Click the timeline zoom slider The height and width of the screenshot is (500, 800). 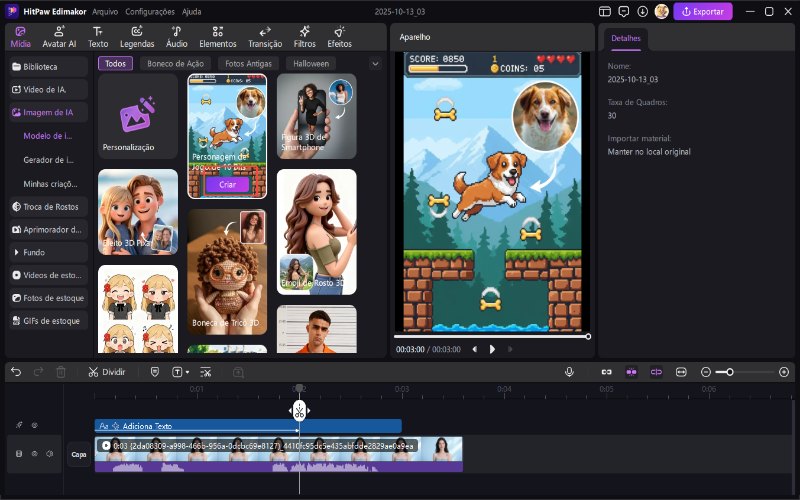pyautogui.click(x=731, y=372)
